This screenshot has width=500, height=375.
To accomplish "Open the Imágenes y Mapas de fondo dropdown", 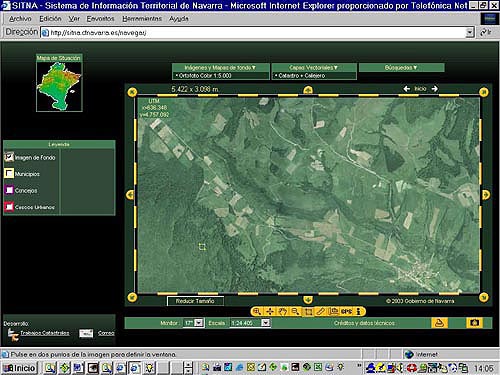I will (x=221, y=68).
